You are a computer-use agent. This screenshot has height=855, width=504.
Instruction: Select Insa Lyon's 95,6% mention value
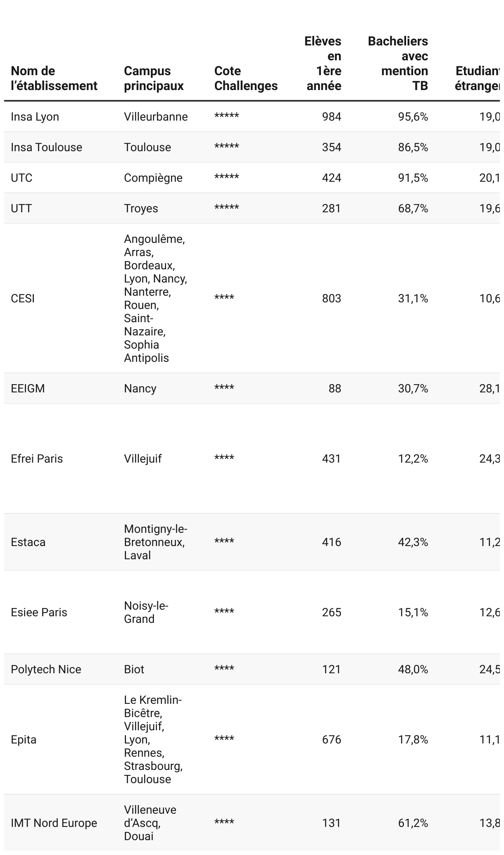click(x=413, y=117)
